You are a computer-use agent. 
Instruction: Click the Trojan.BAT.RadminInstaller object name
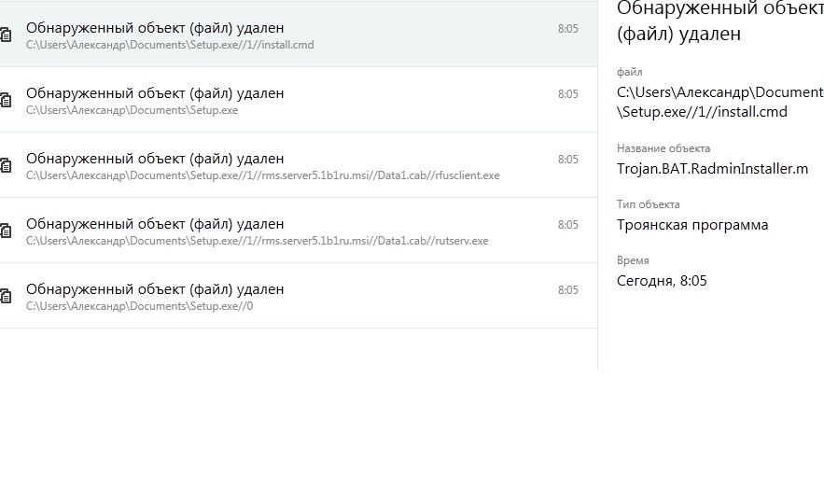(712, 169)
